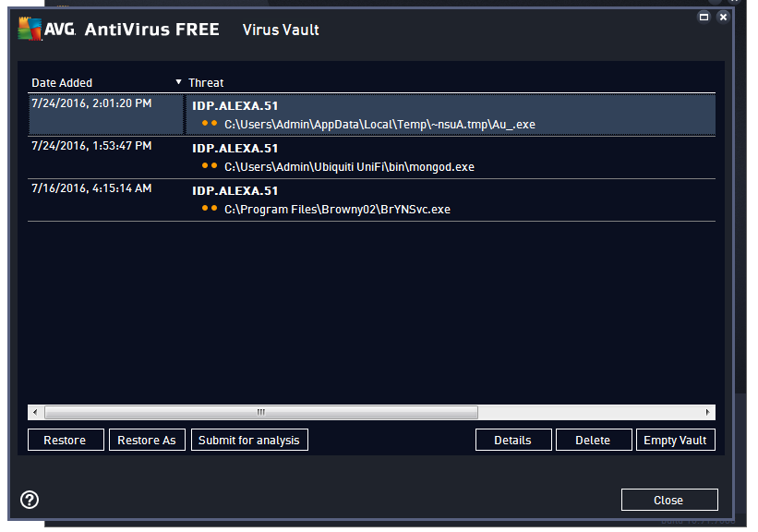758x532 pixels.
Task: Toggle sort arrow next to Date Added
Action: [x=178, y=82]
